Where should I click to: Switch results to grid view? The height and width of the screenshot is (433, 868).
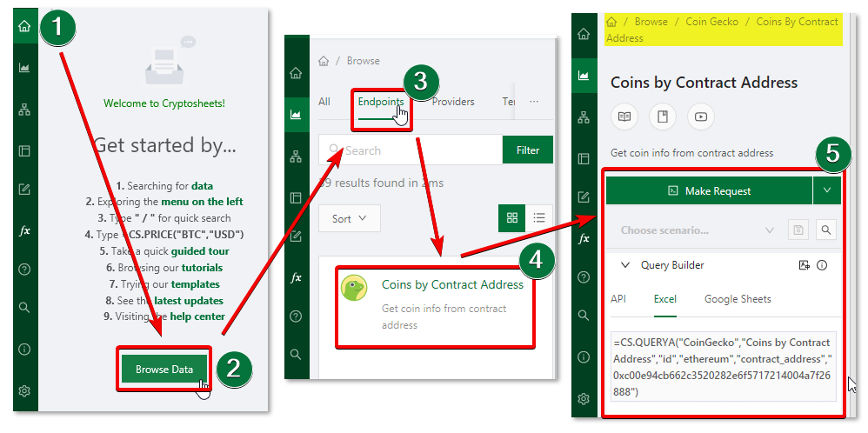click(512, 217)
